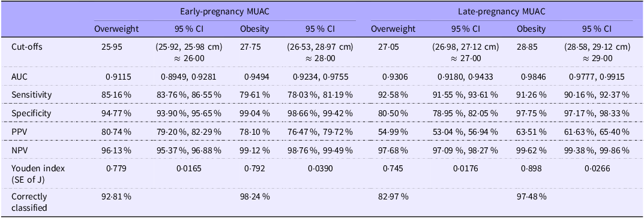Select the AUC row label
This screenshot has width=644, height=218.
(x=19, y=77)
